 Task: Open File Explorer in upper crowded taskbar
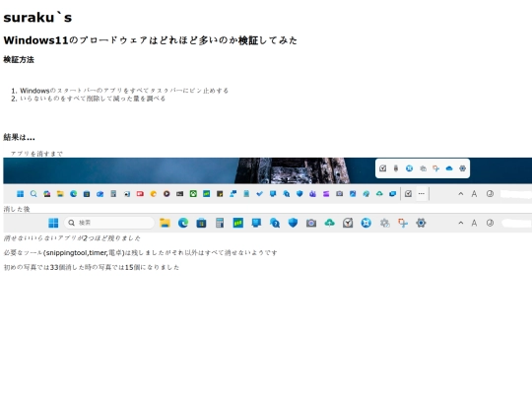click(x=60, y=194)
